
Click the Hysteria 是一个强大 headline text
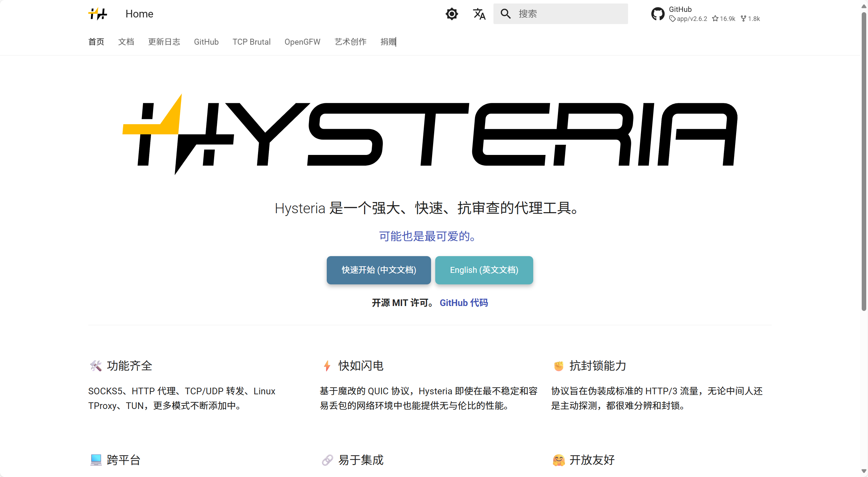426,208
